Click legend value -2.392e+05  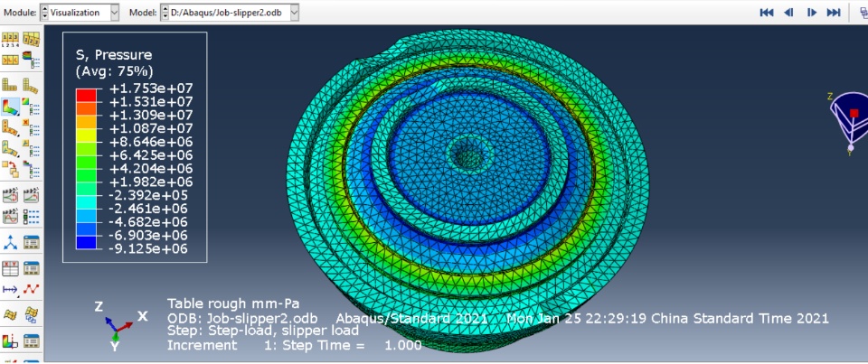(x=148, y=195)
